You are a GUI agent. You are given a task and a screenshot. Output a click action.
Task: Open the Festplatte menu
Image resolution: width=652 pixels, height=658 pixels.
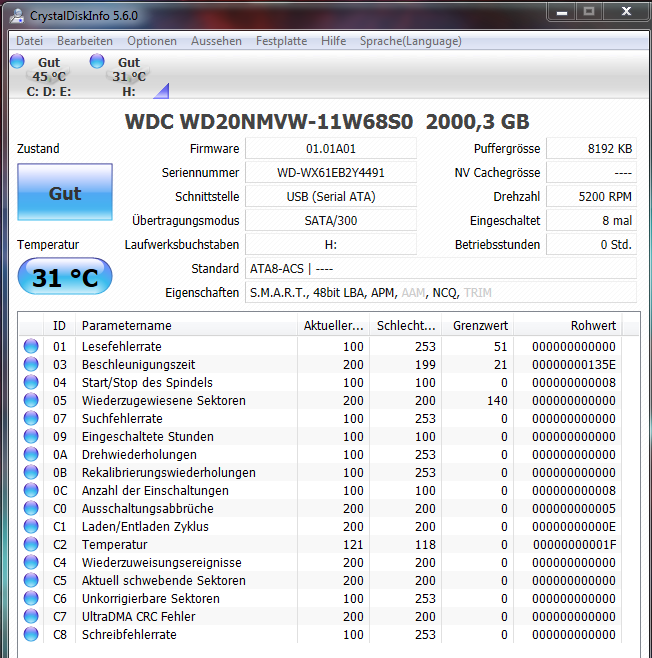coord(281,41)
